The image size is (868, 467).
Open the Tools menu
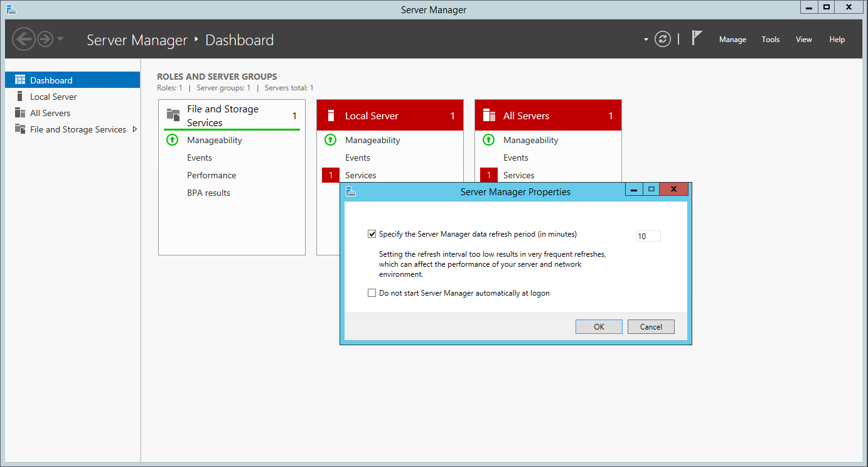(x=771, y=40)
